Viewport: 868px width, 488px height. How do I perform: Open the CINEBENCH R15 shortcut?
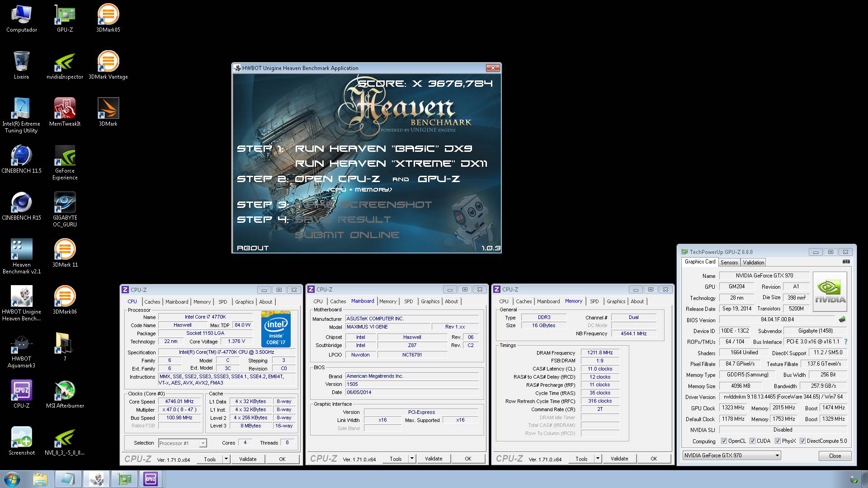21,206
